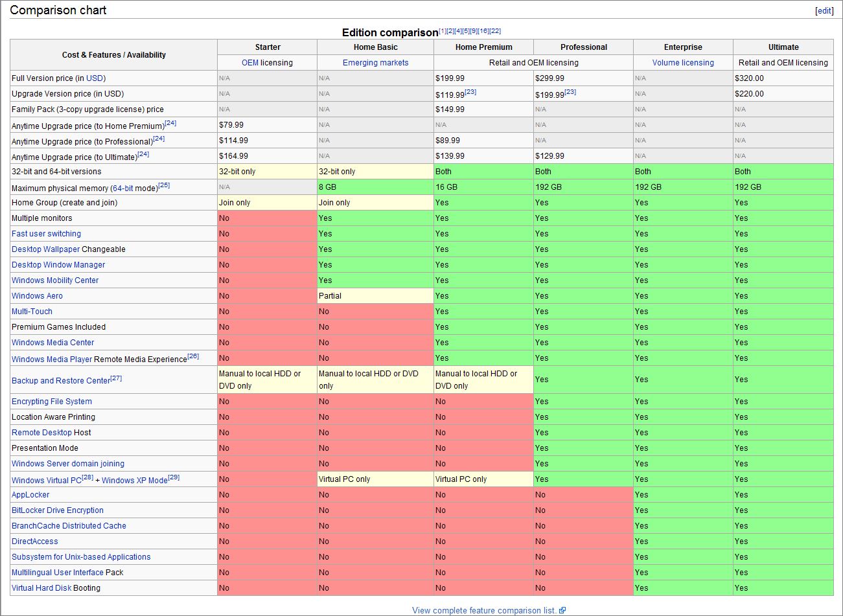
Task: Open the AppLocker link
Action: (30, 495)
